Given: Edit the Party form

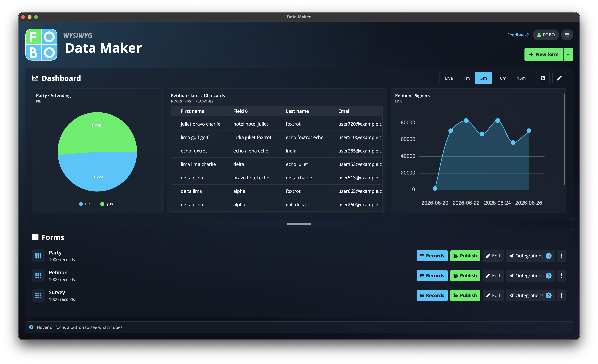Looking at the screenshot, I should pos(493,256).
